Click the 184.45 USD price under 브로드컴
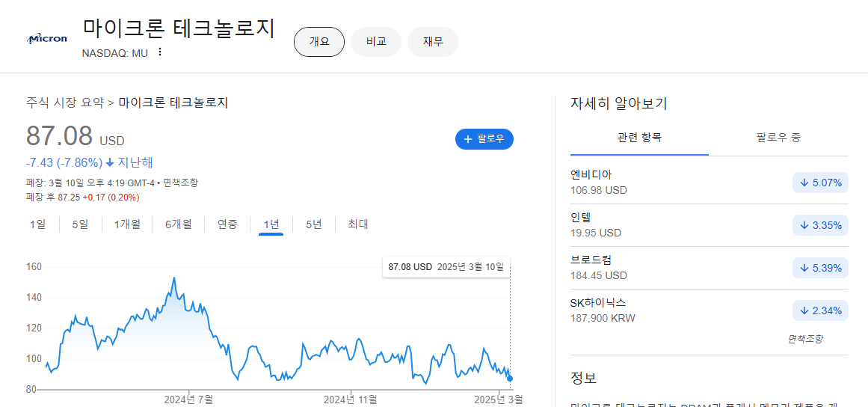The image size is (868, 407). (x=598, y=275)
